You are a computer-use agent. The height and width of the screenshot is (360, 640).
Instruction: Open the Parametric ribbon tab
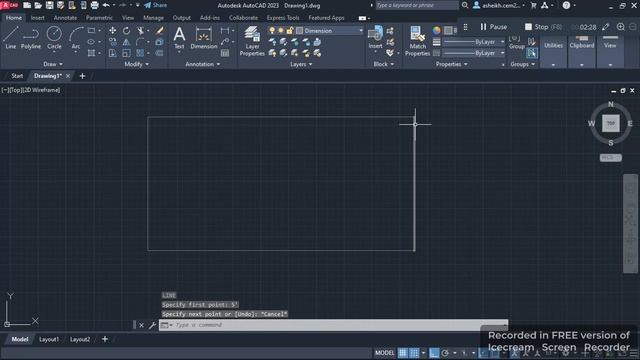[x=99, y=18]
